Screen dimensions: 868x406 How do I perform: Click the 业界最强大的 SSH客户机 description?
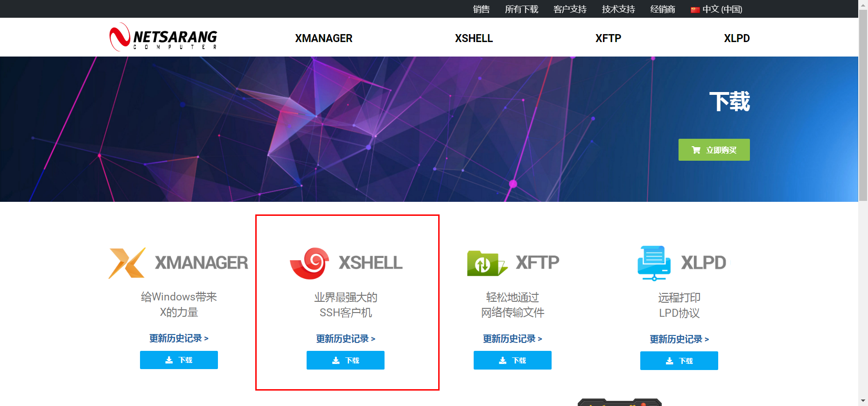tap(345, 305)
